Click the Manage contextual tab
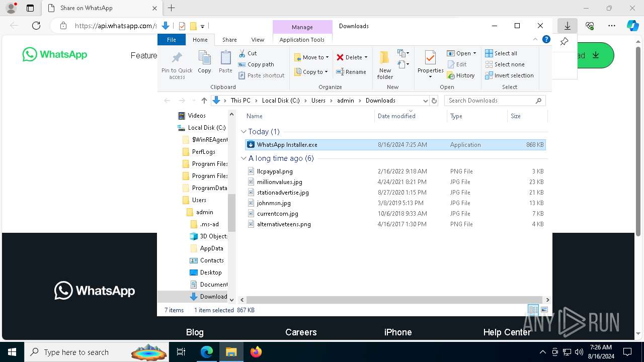The image size is (644, 362). (302, 27)
